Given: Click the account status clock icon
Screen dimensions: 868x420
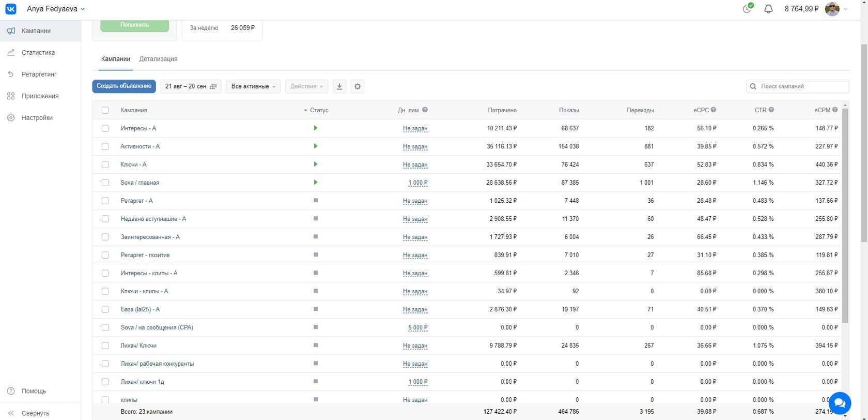Looking at the screenshot, I should tap(747, 8).
